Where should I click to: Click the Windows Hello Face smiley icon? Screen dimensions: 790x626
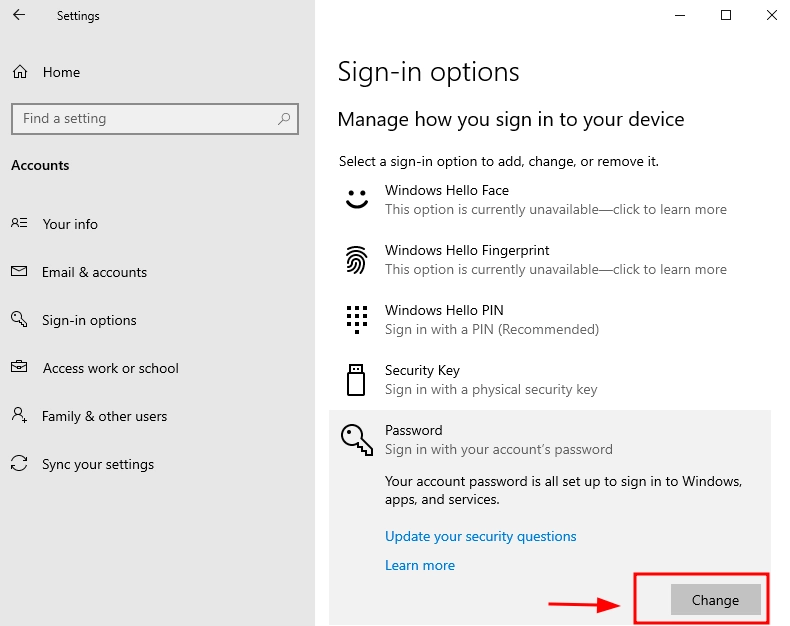point(357,199)
